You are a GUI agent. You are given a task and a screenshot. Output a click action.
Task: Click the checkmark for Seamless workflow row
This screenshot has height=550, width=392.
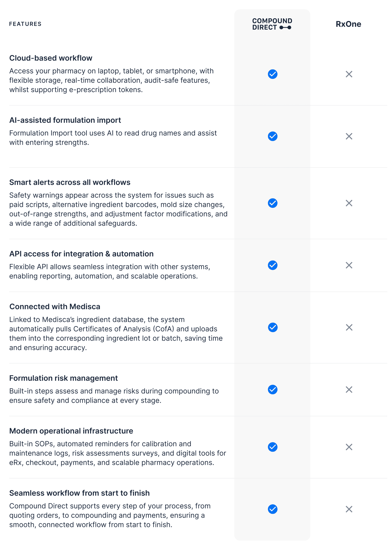click(272, 509)
